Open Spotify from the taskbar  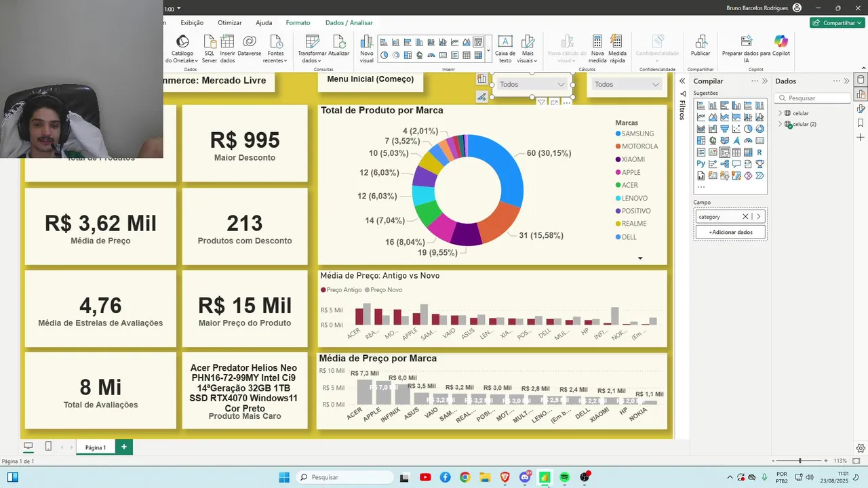pyautogui.click(x=565, y=477)
